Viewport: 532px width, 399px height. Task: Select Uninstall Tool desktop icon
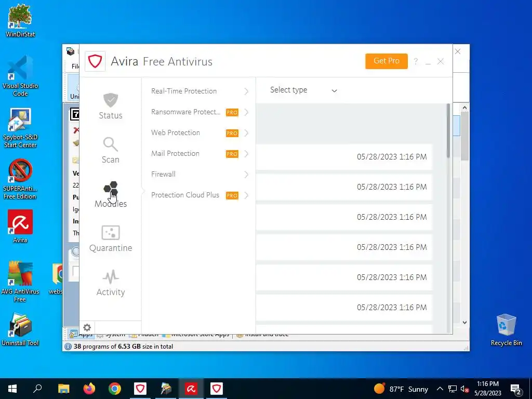pos(20,329)
